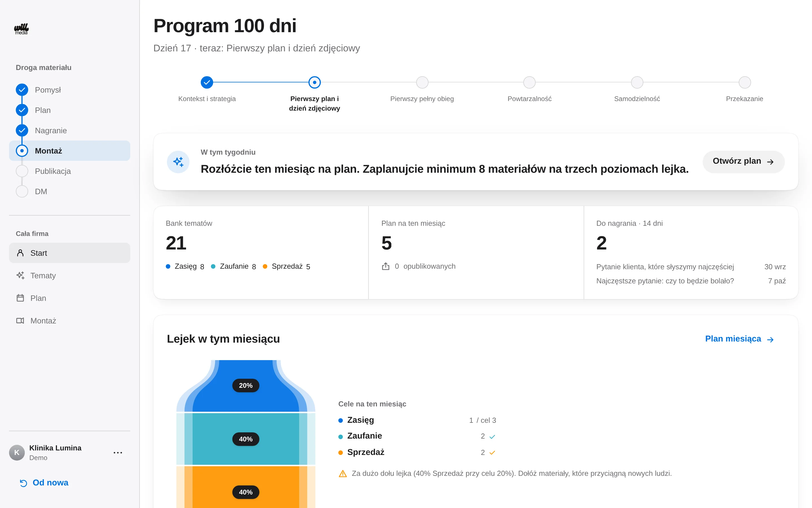Screen dimensions: 812x508
Task: Click the teal 40% funnel segment
Action: [246, 439]
